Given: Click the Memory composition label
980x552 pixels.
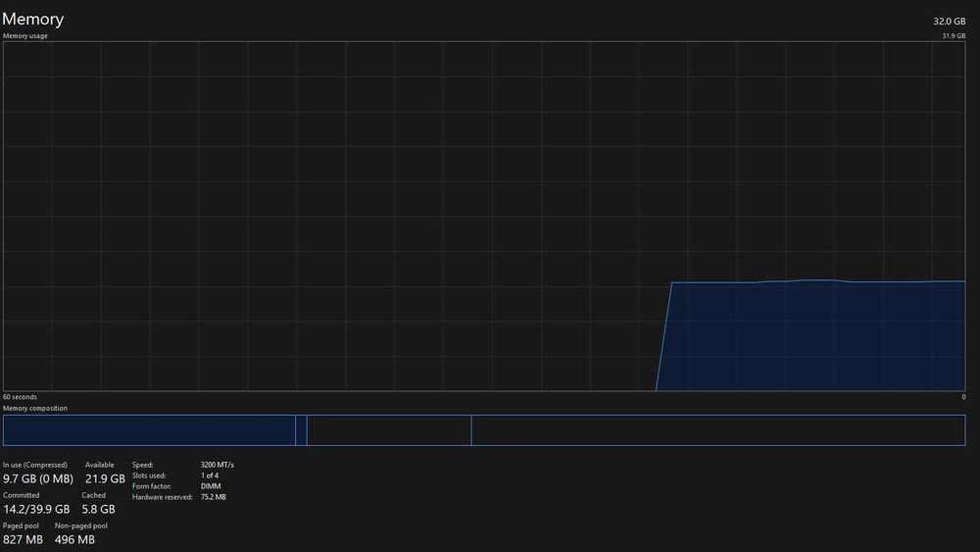Looking at the screenshot, I should point(35,408).
